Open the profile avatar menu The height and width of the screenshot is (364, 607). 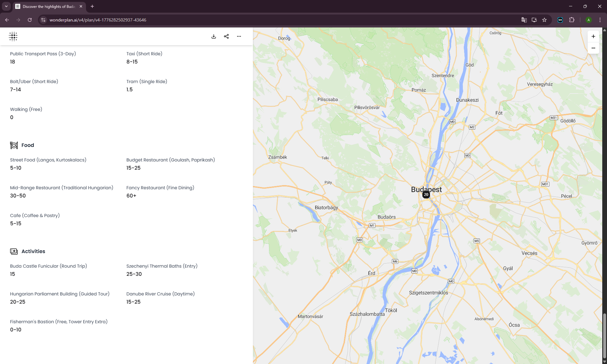coord(588,20)
